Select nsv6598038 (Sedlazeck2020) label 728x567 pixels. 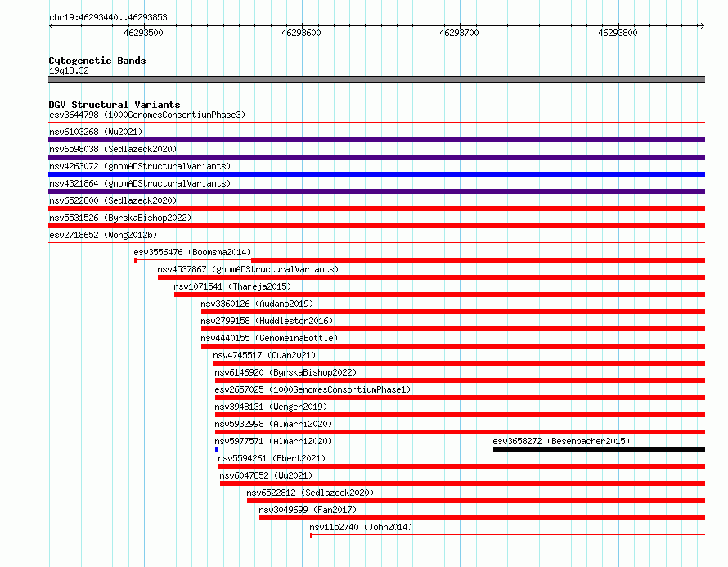[113, 149]
